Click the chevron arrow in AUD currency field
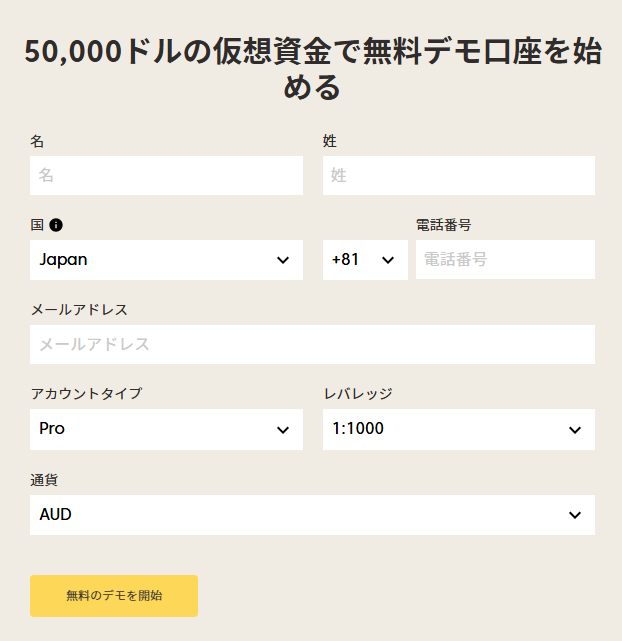Image resolution: width=622 pixels, height=641 pixels. [575, 515]
